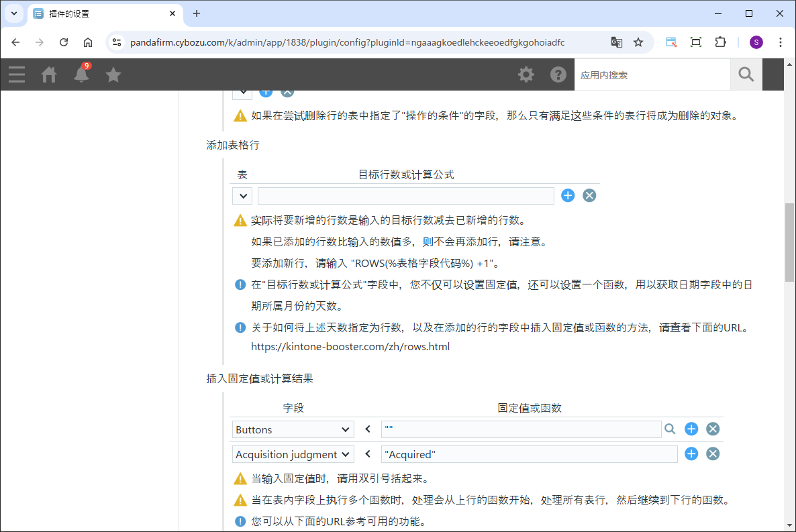Open the kintone hamburger menu
796x532 pixels.
point(17,74)
